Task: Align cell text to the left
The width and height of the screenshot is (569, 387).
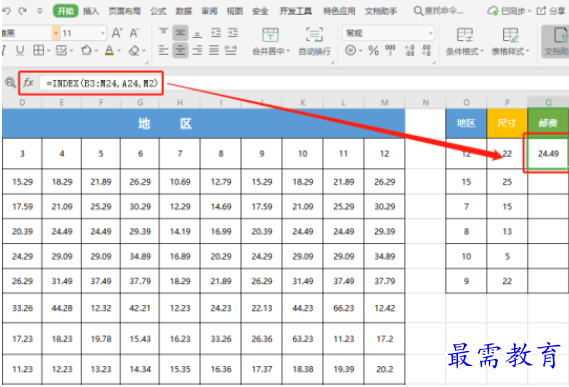Action: coord(163,50)
